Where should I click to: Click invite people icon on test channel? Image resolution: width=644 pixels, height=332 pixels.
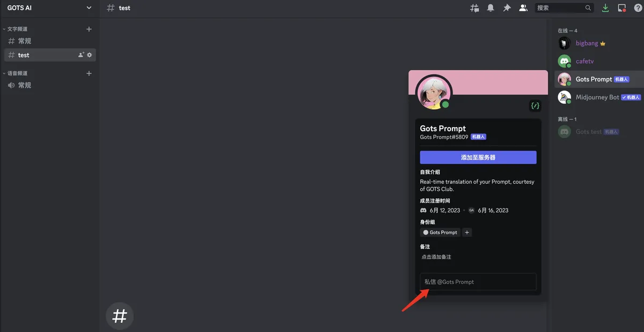[x=81, y=55]
